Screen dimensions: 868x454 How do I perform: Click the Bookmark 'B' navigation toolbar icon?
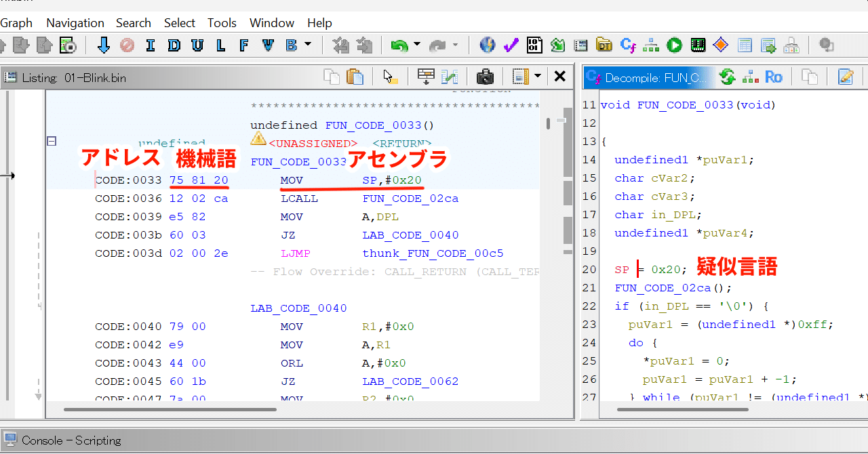(291, 45)
